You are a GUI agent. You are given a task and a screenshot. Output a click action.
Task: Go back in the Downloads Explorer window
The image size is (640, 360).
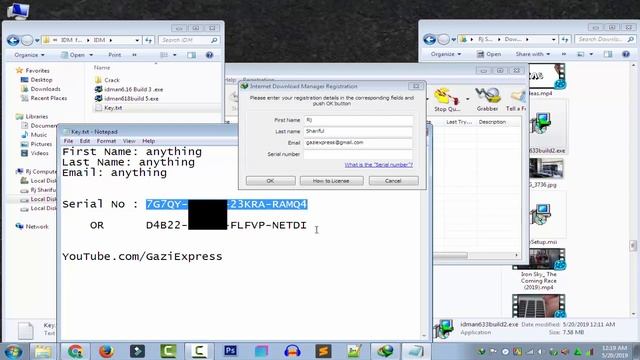pyautogui.click(x=429, y=39)
